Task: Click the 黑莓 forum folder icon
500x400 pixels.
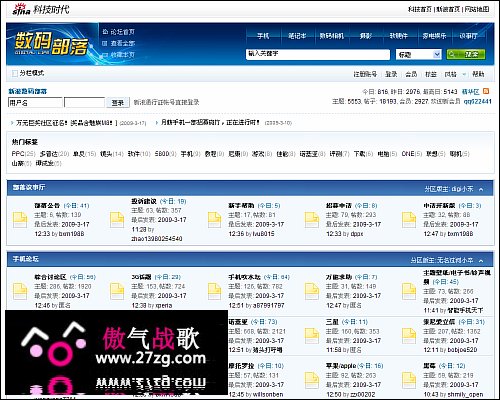Action: pyautogui.click(x=409, y=380)
